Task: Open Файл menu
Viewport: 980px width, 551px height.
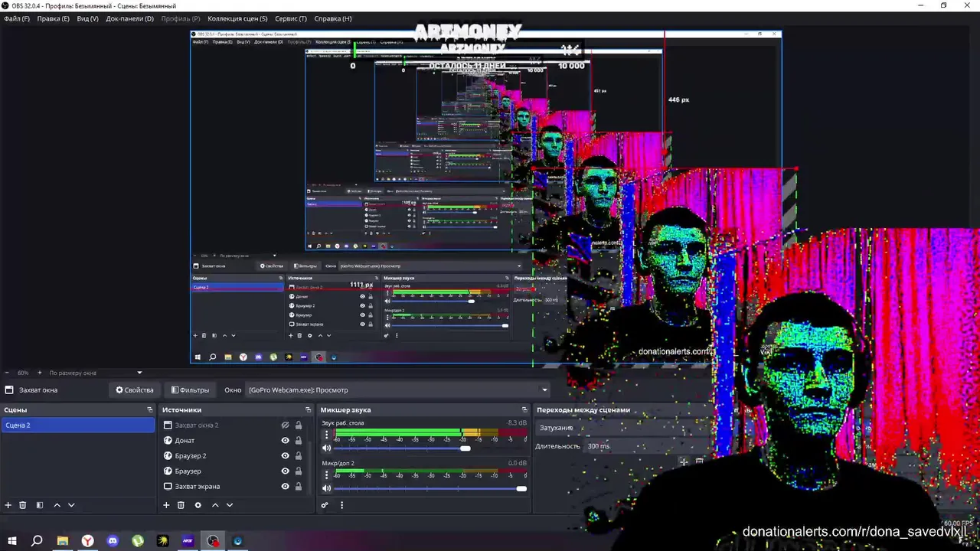Action: [x=17, y=18]
